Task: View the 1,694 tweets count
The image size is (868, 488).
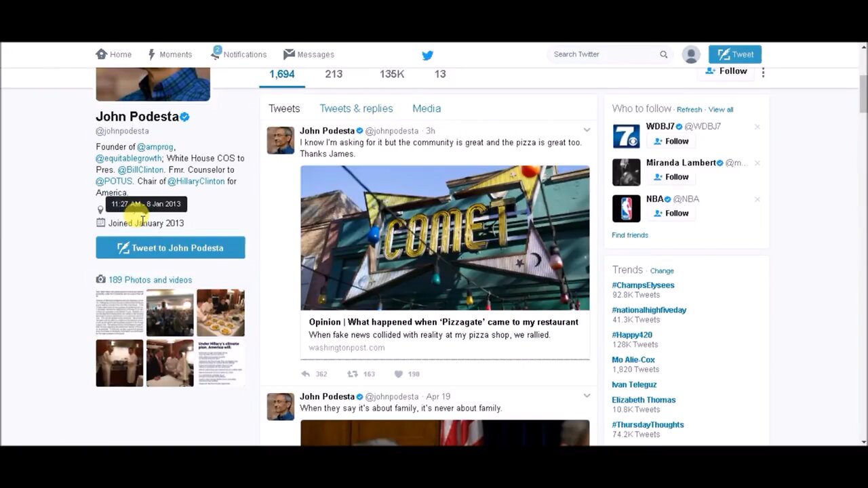Action: [282, 74]
